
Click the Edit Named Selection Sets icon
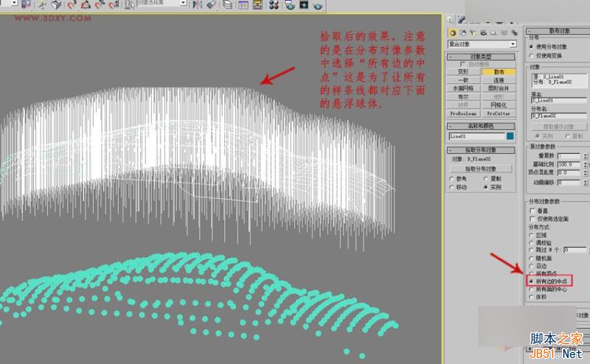[130, 4]
